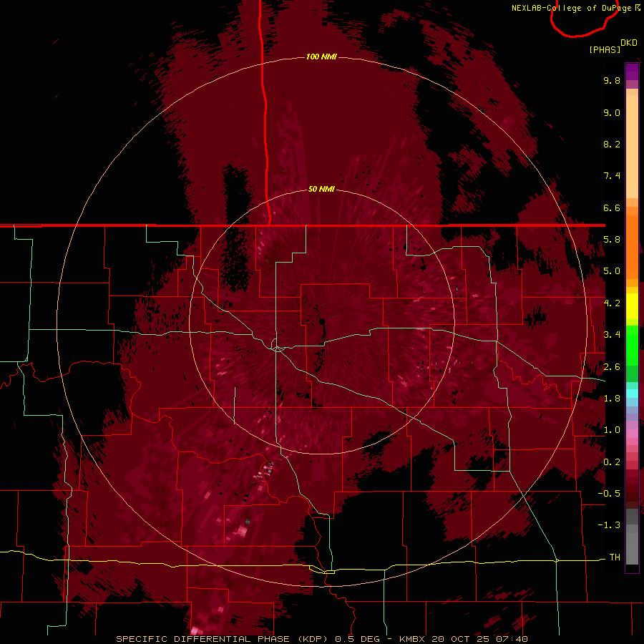Click the yellow segment of the color bar
Image resolution: width=644 pixels, height=644 pixels.
pos(632,306)
